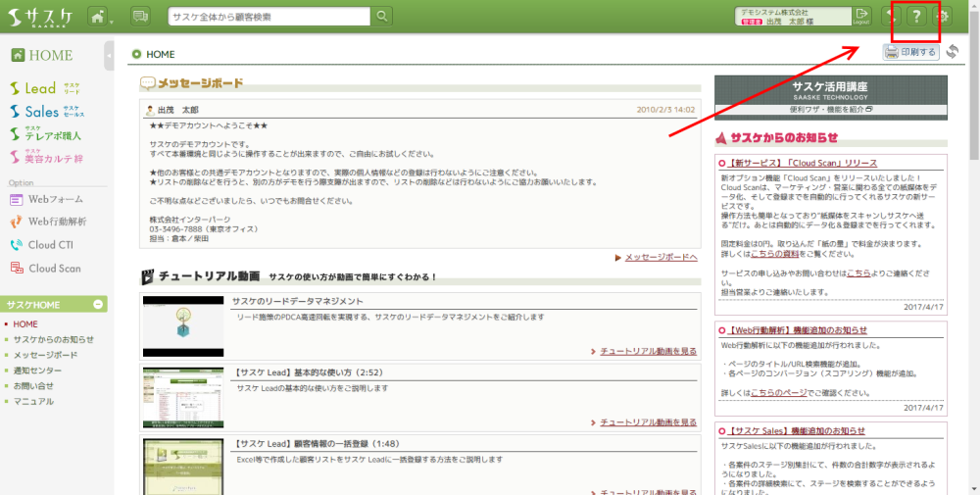This screenshot has width=980, height=495.
Task: Click the help question mark icon
Action: tap(916, 17)
